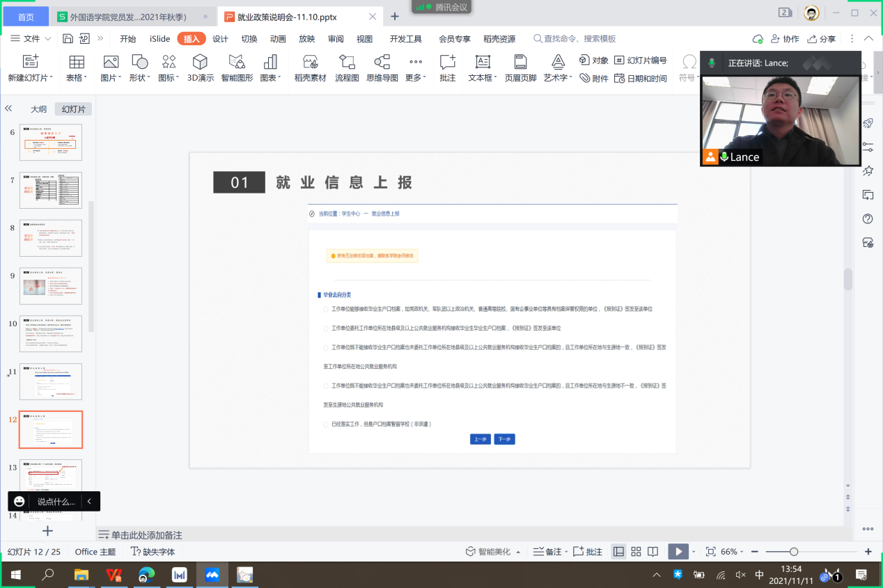Viewport: 883px width, 588px height.
Task: Click the zoom slider handle
Action: pos(793,552)
